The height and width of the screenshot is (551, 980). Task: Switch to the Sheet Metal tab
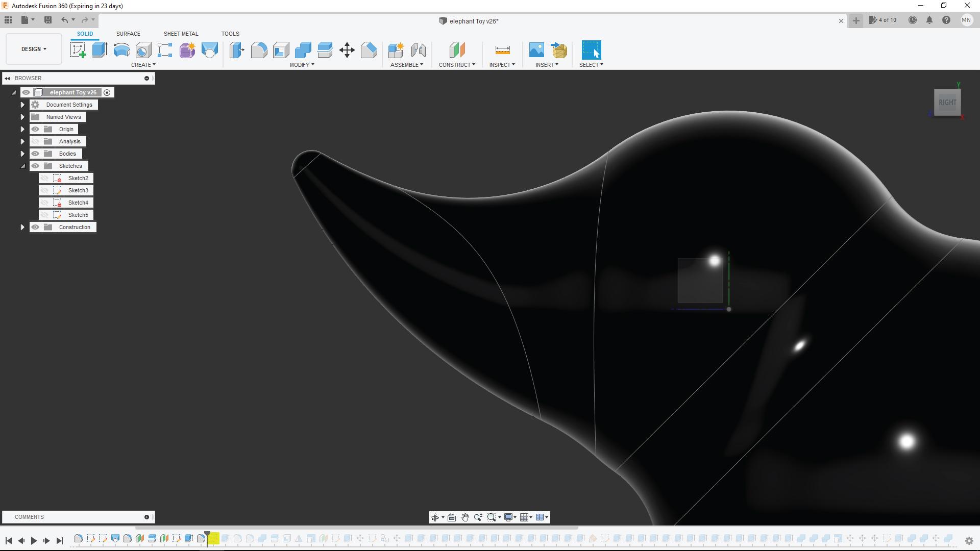tap(180, 34)
